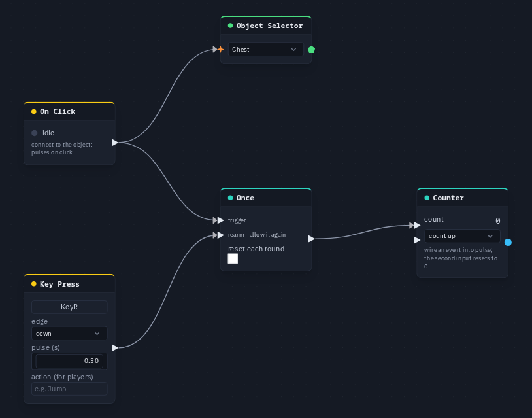Click the "rearm - allow it again" label
532x418 pixels.
(257, 235)
